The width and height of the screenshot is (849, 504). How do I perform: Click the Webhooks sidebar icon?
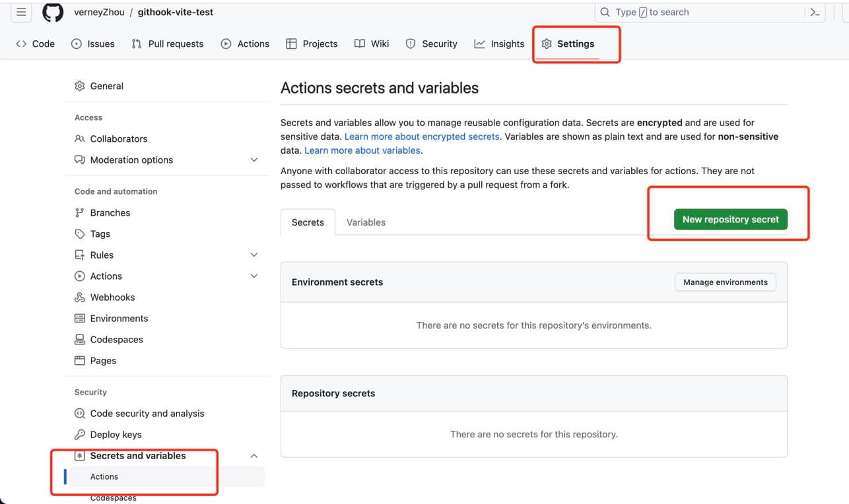tap(80, 298)
